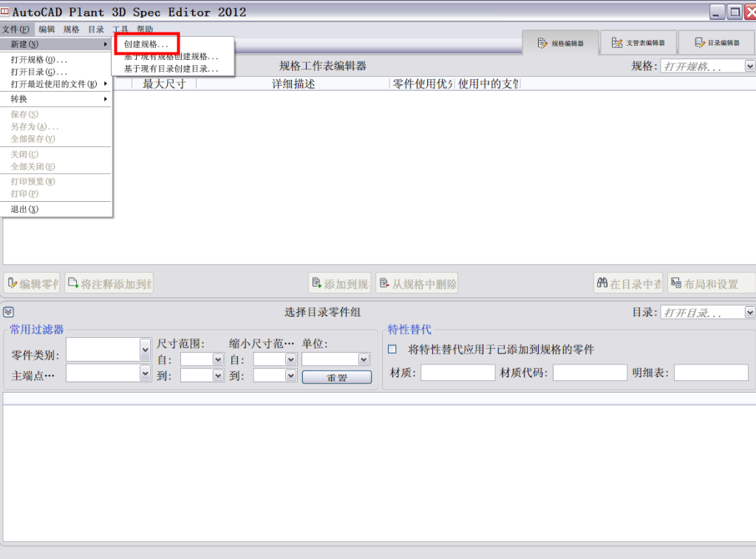
Task: Click the 在目录中查找 button
Action: tap(628, 284)
